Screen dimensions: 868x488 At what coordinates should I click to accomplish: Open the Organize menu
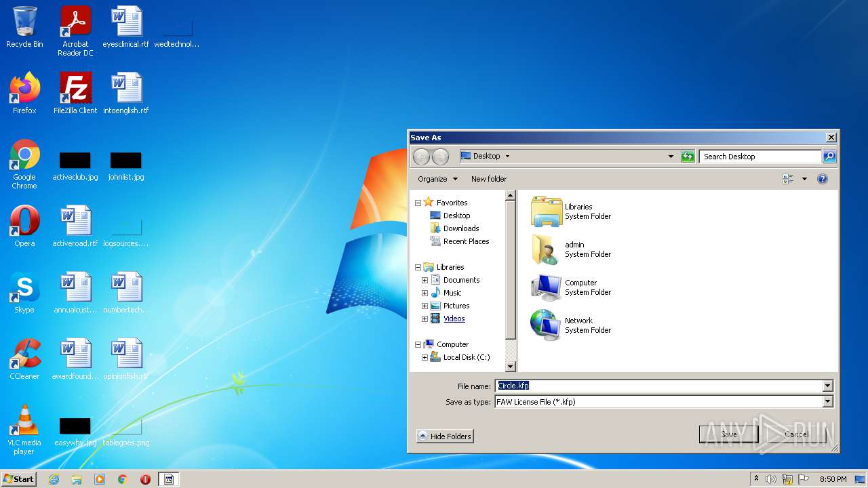(x=437, y=179)
